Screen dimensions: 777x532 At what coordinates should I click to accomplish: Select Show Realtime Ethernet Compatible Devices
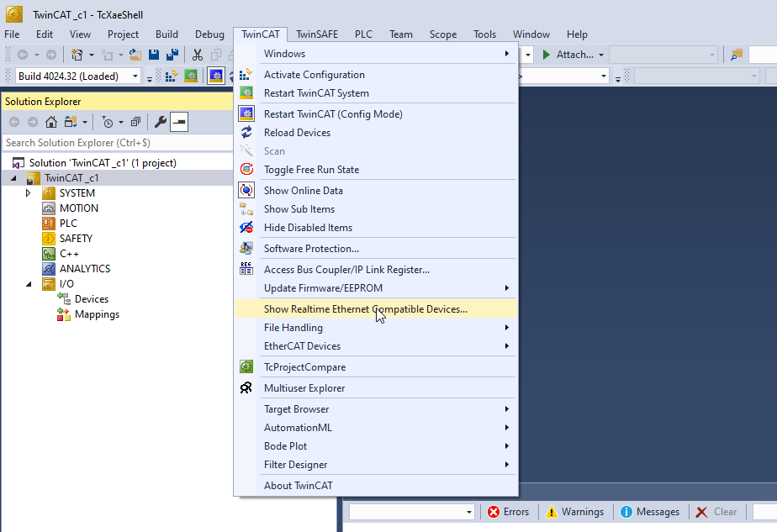coord(365,309)
